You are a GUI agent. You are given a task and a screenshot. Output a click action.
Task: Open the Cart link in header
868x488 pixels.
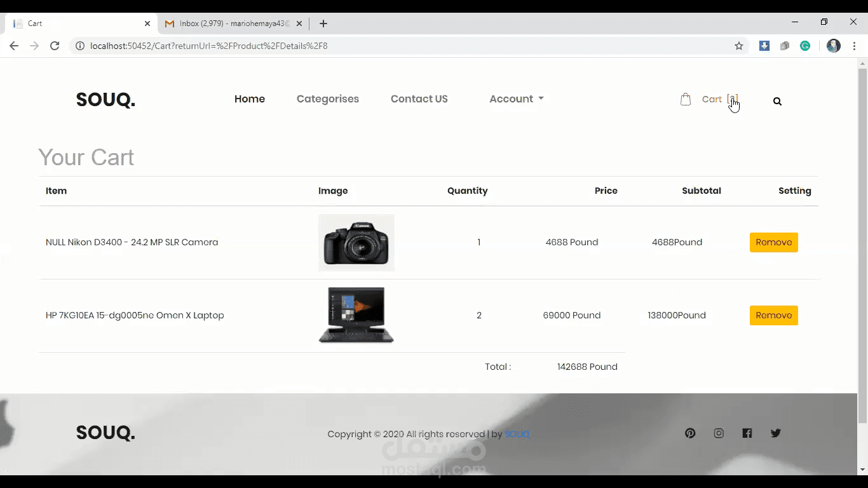pyautogui.click(x=720, y=99)
